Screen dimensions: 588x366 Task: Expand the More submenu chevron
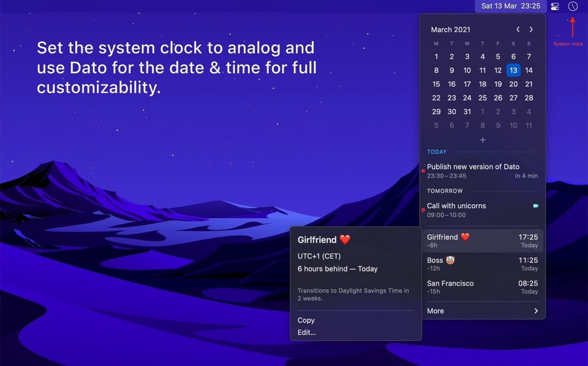click(x=536, y=311)
